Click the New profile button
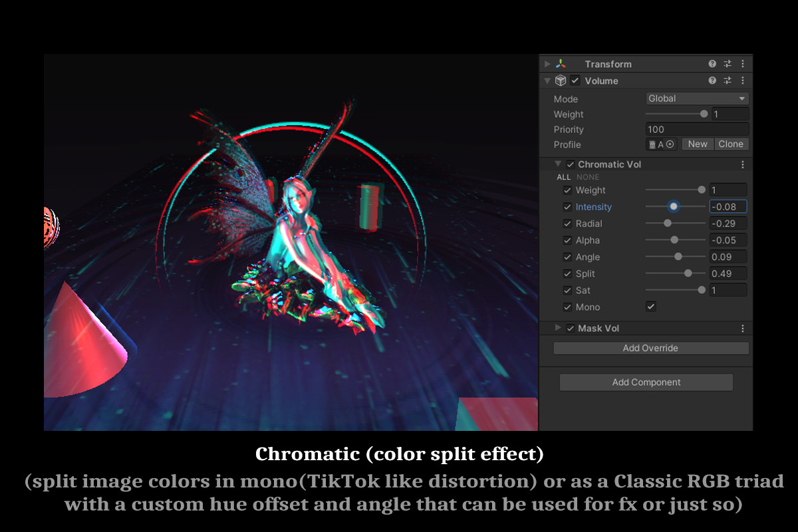 tap(697, 144)
